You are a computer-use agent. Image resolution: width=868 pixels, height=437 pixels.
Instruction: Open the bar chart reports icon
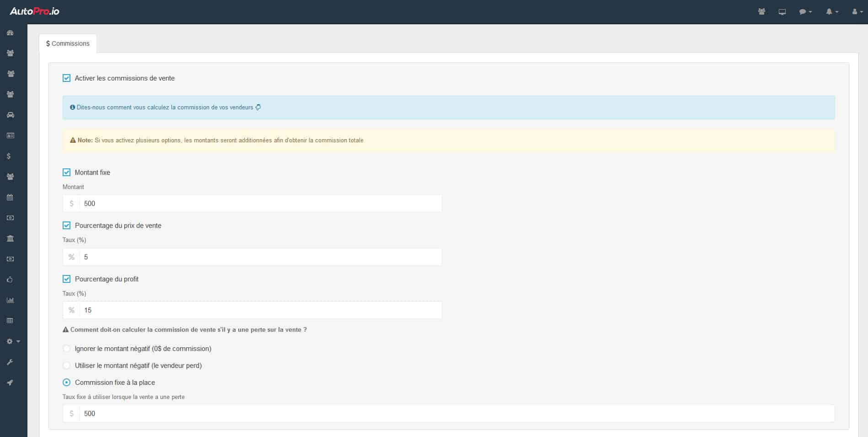click(x=10, y=300)
